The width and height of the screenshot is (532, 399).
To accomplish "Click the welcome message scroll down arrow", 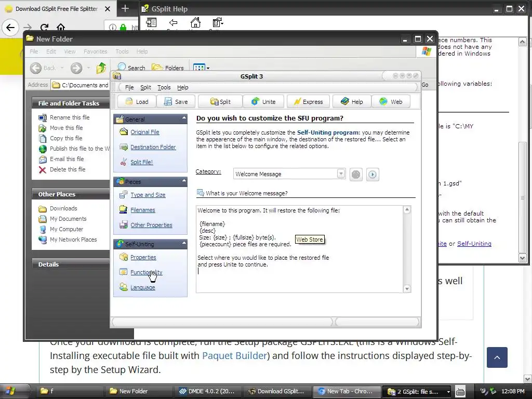I will click(x=407, y=289).
